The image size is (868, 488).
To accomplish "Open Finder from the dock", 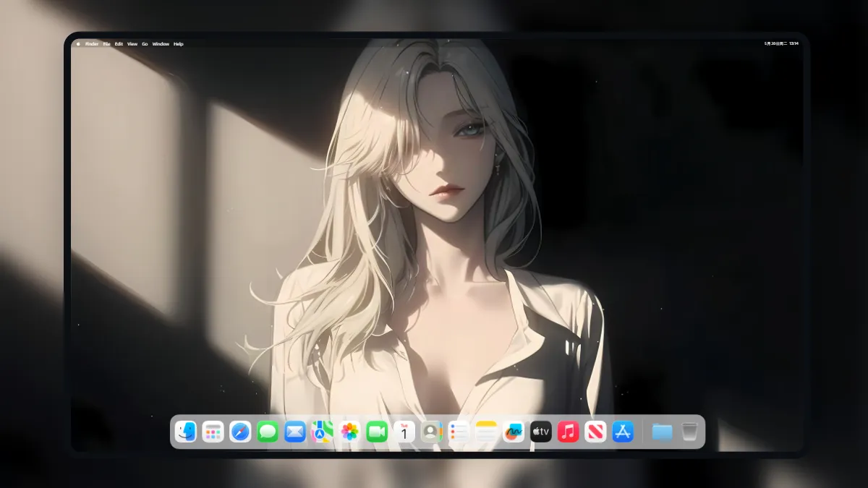I will (186, 432).
